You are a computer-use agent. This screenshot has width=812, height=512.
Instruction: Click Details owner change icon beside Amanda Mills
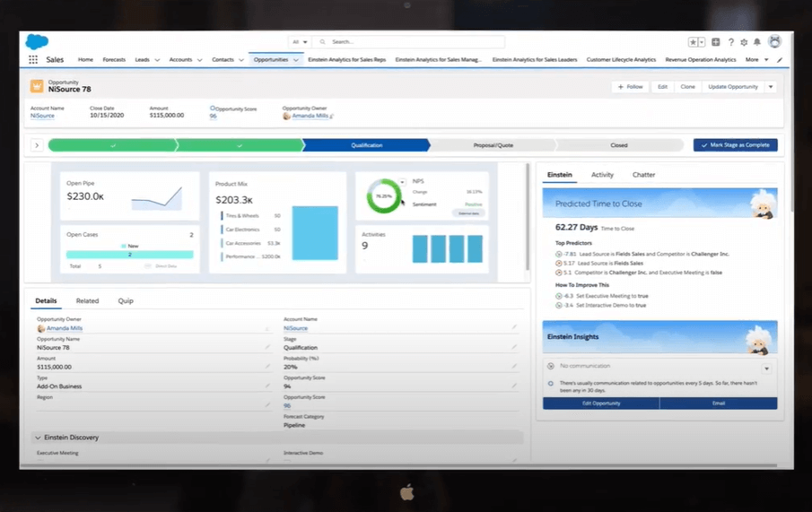(267, 329)
